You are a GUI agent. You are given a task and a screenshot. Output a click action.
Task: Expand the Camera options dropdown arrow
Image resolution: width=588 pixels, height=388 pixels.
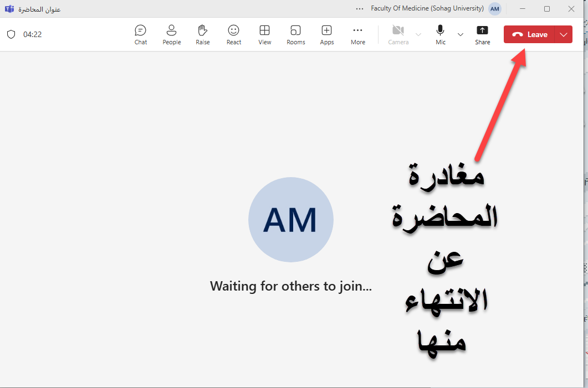click(x=418, y=34)
